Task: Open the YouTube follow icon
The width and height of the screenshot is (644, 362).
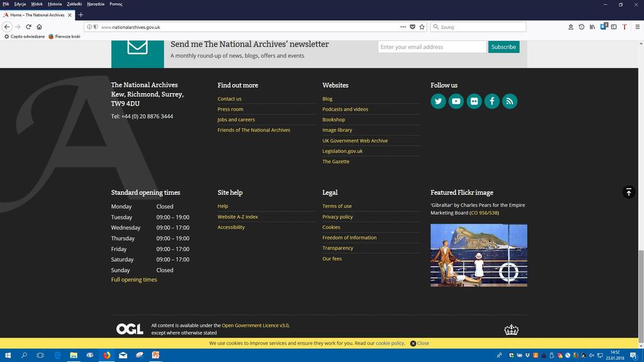Action: coord(456,101)
